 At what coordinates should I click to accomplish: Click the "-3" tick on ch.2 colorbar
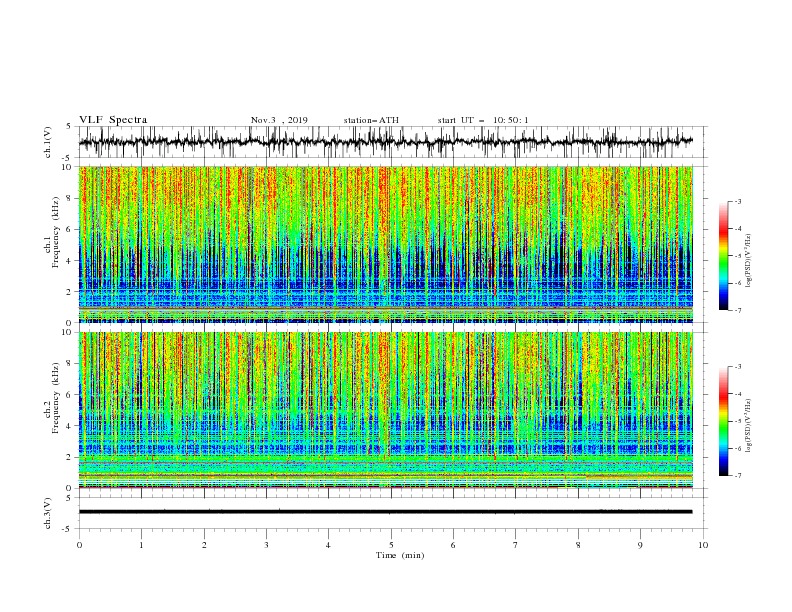(737, 367)
